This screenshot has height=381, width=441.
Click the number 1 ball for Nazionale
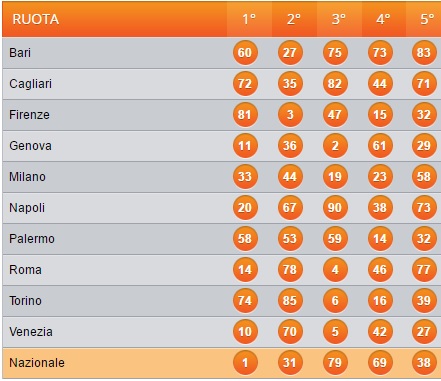[245, 363]
